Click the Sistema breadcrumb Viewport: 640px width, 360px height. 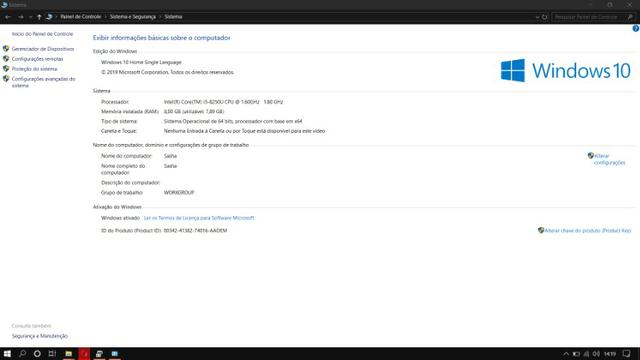tap(173, 17)
